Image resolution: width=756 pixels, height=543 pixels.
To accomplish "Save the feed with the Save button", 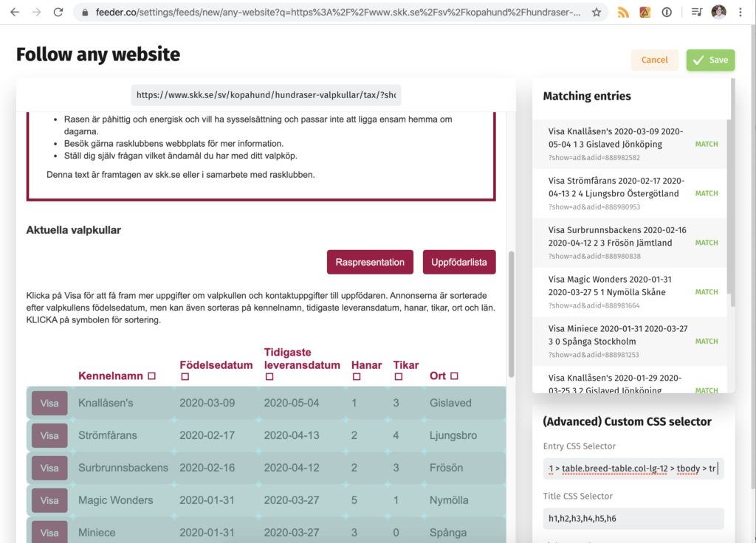I will [x=710, y=60].
